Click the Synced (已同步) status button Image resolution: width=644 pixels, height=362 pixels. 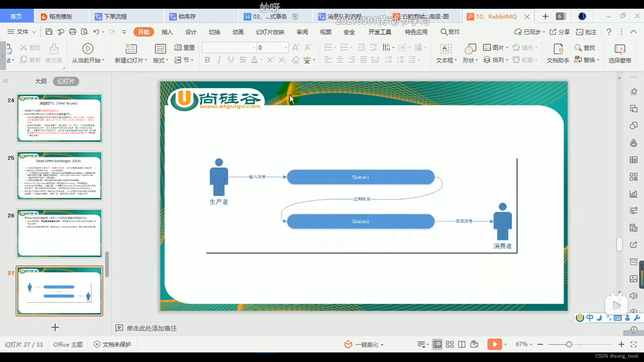[529, 32]
